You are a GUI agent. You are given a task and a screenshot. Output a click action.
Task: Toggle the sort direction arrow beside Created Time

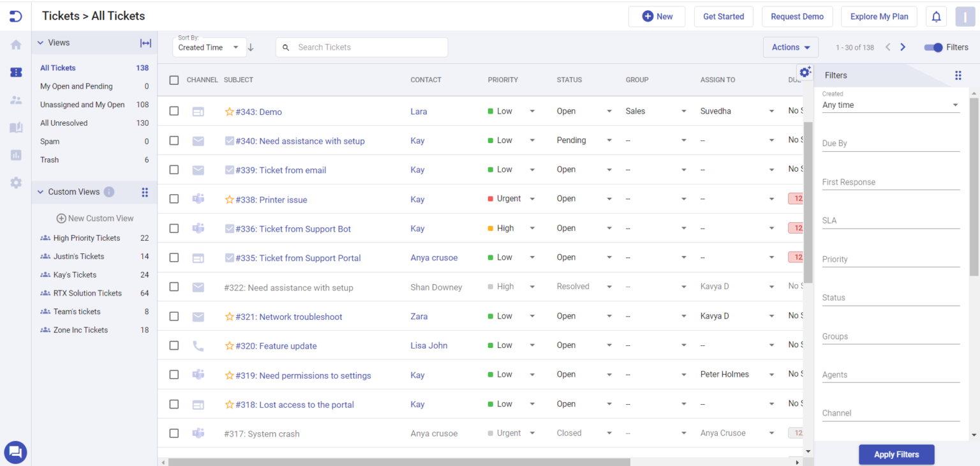coord(250,47)
